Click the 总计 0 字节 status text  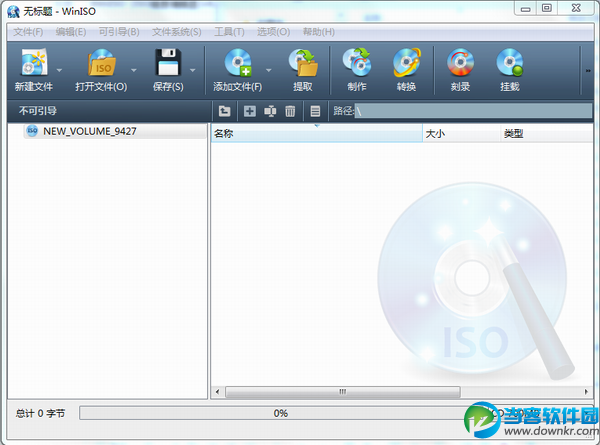click(40, 413)
